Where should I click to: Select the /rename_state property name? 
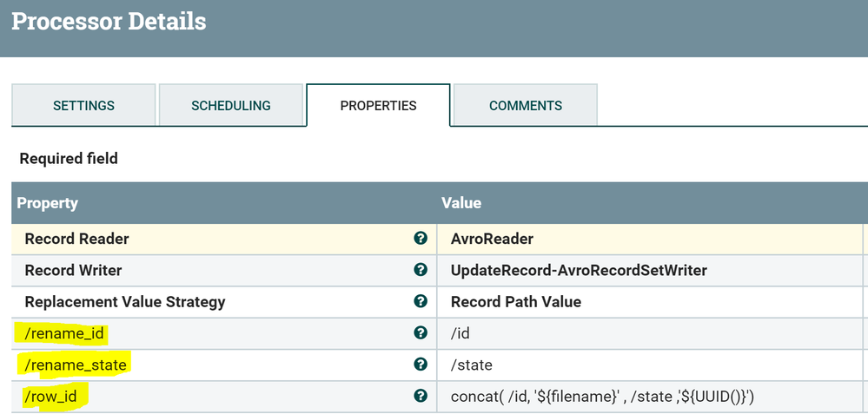[76, 365]
